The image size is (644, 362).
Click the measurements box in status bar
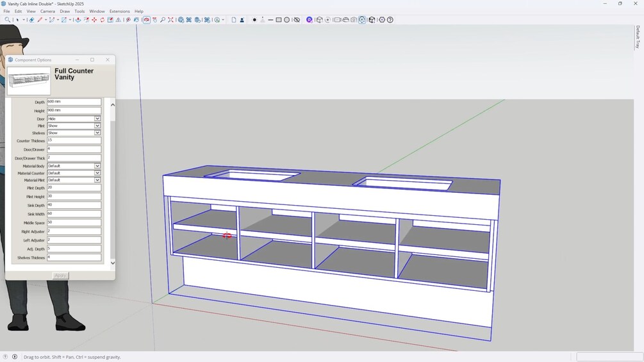point(609,357)
